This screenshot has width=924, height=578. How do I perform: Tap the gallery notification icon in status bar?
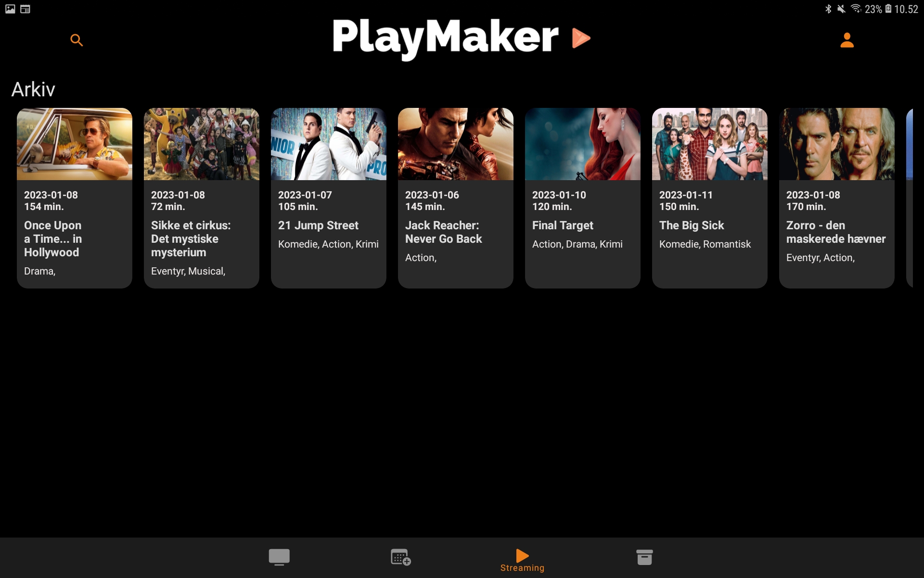tap(10, 9)
